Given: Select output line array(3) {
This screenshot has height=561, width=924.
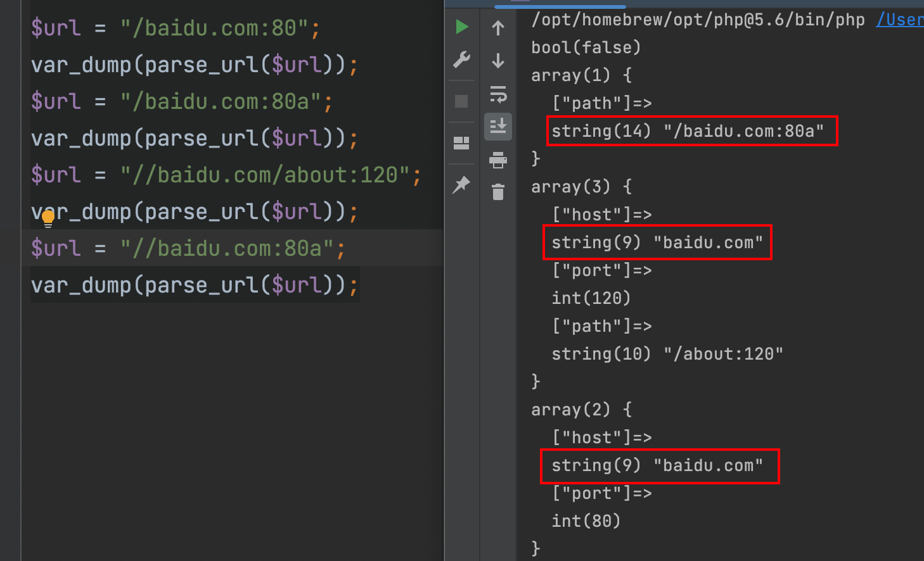Looking at the screenshot, I should pyautogui.click(x=582, y=187).
